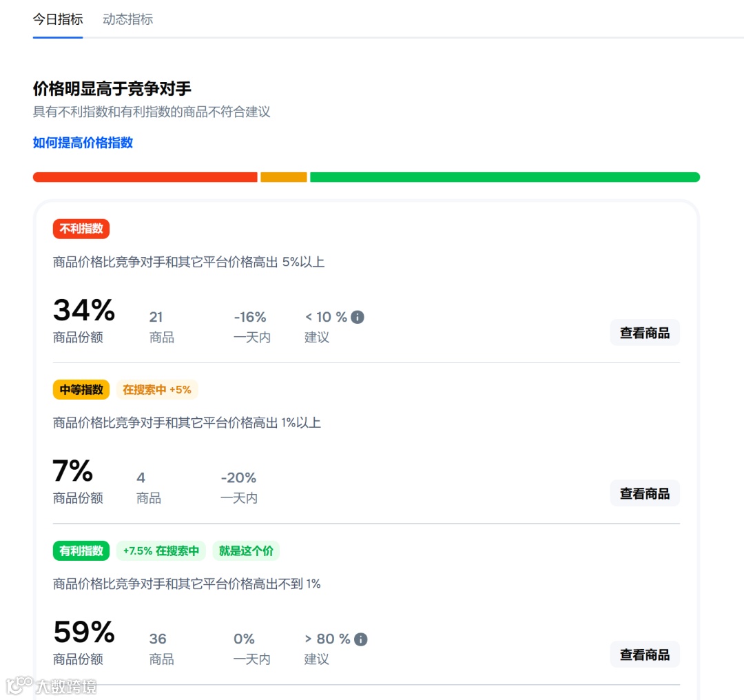The width and height of the screenshot is (744, 700).
Task: Click the 就是这个价 tag
Action: click(246, 550)
